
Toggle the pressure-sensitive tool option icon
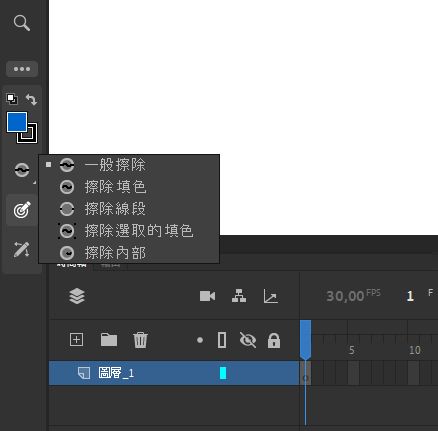tap(22, 210)
